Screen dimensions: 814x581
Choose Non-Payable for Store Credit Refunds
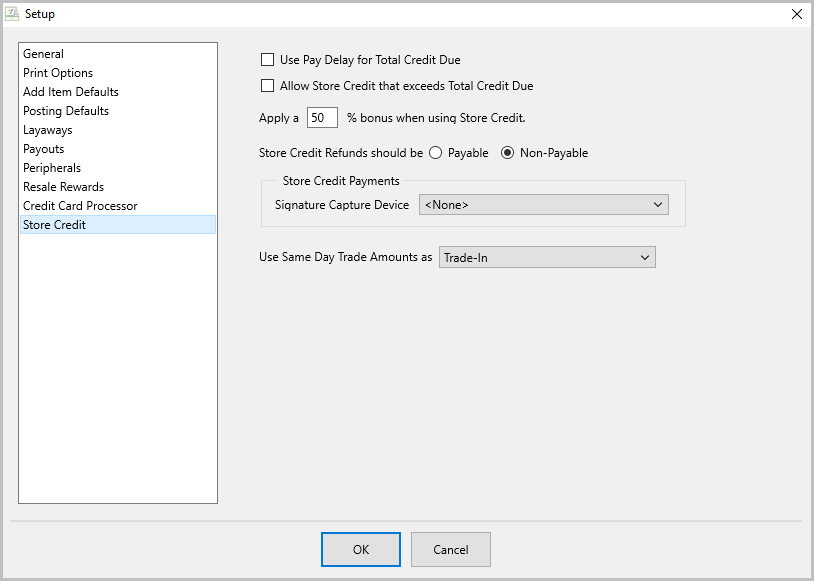507,153
